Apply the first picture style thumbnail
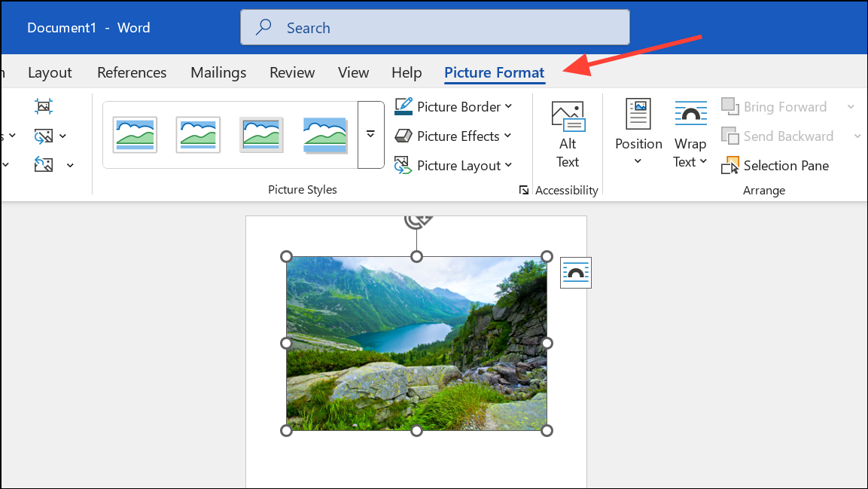Image resolution: width=868 pixels, height=489 pixels. tap(134, 134)
